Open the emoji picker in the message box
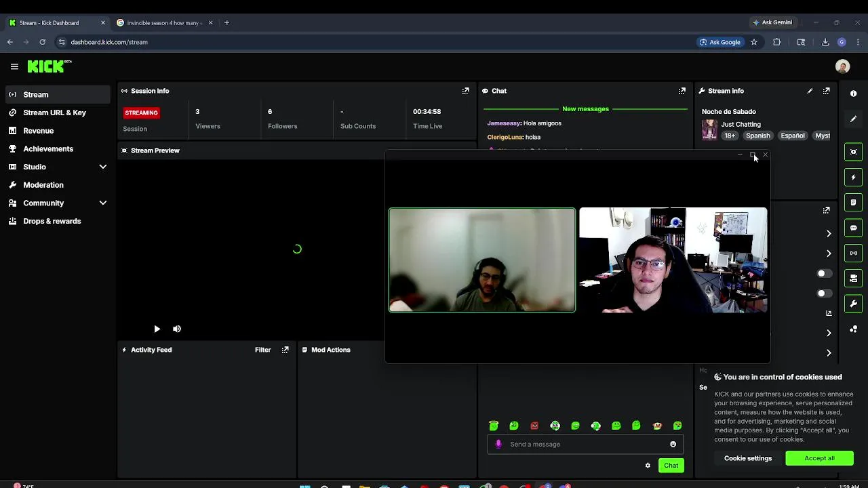This screenshot has width=868, height=488. click(x=673, y=444)
